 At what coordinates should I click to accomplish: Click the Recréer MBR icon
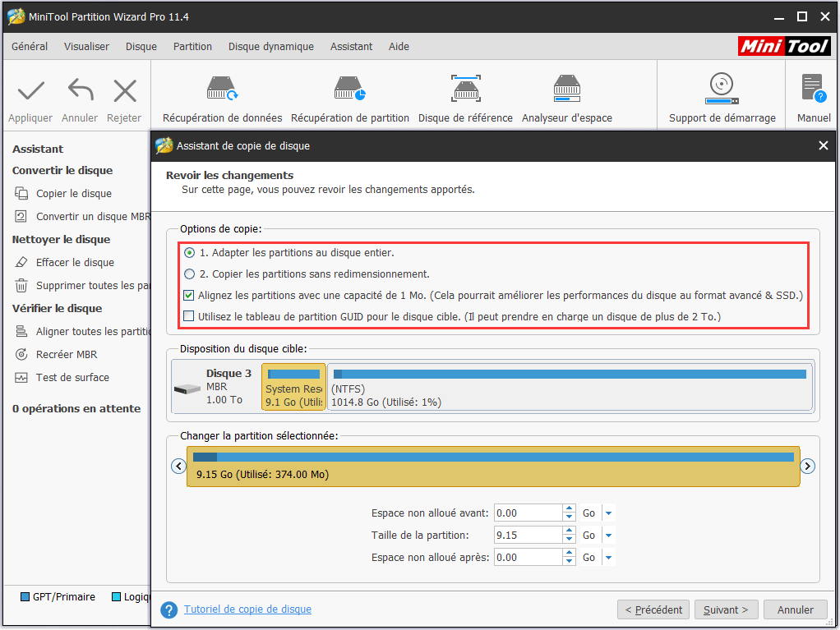[21, 354]
